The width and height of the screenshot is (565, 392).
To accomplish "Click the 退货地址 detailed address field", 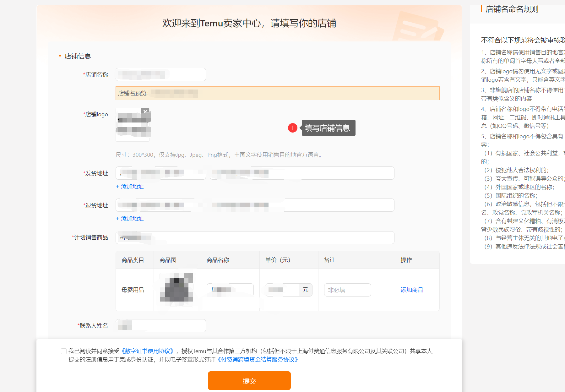I will [x=302, y=205].
